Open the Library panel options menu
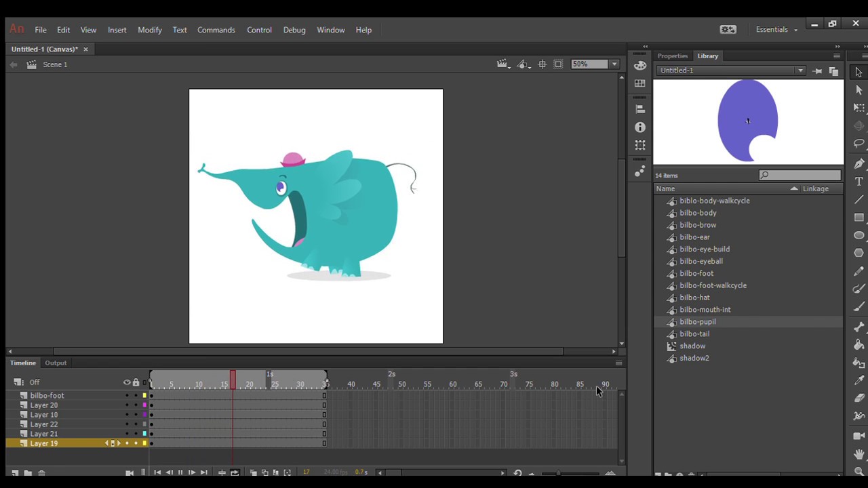Image resolution: width=868 pixels, height=488 pixels. [837, 56]
